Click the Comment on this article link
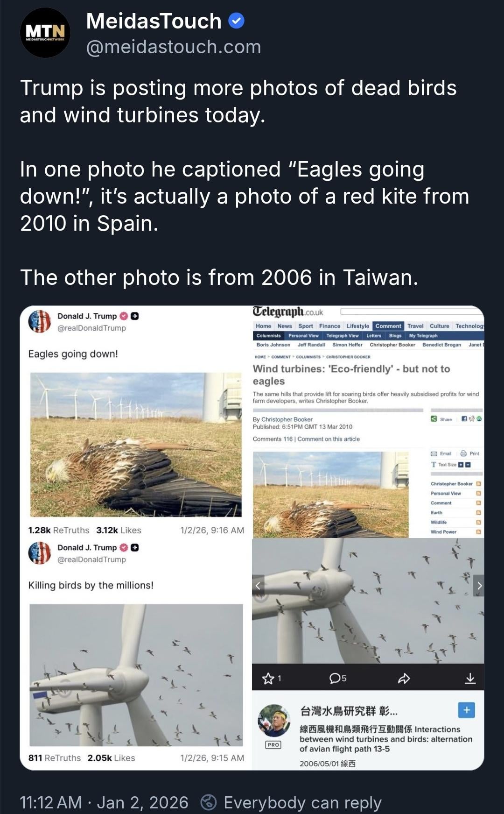 pyautogui.click(x=329, y=439)
